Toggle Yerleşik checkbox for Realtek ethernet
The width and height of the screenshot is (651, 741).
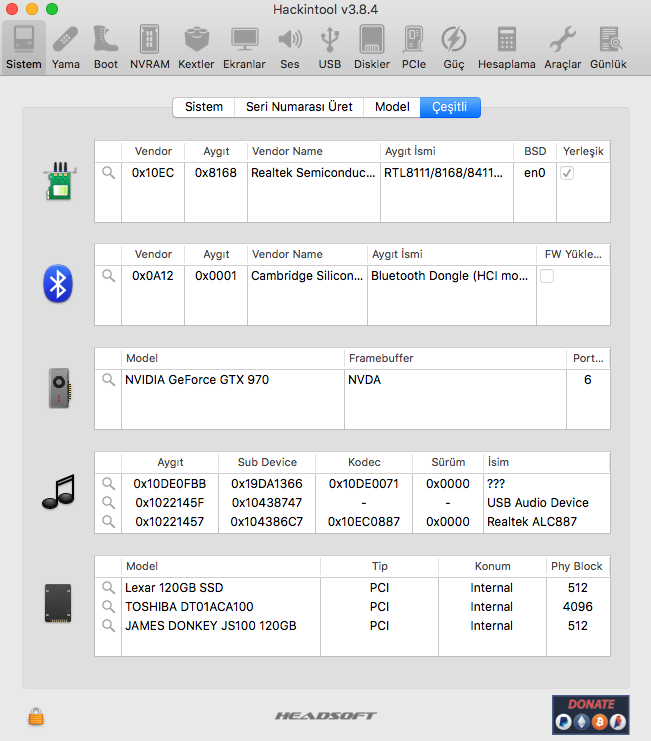(x=567, y=173)
